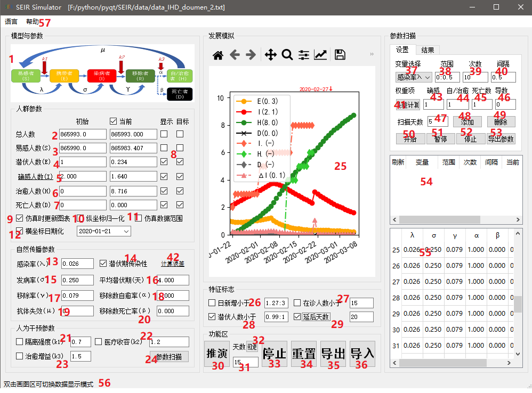
Task: Uncheck the 潜伏期传染性 checkbox
Action: pyautogui.click(x=104, y=263)
